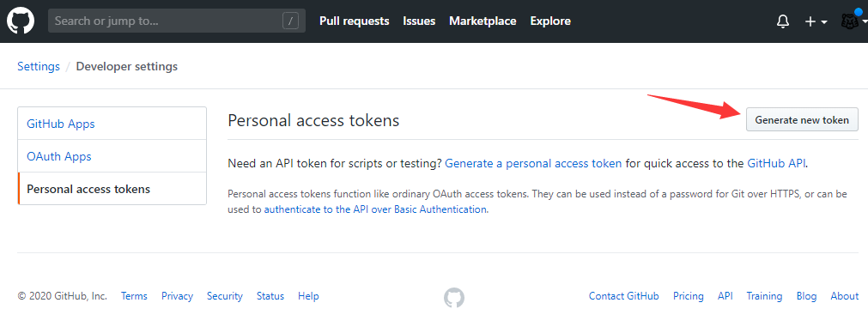Open the Status footer link
This screenshot has height=327, width=868.
coord(270,296)
